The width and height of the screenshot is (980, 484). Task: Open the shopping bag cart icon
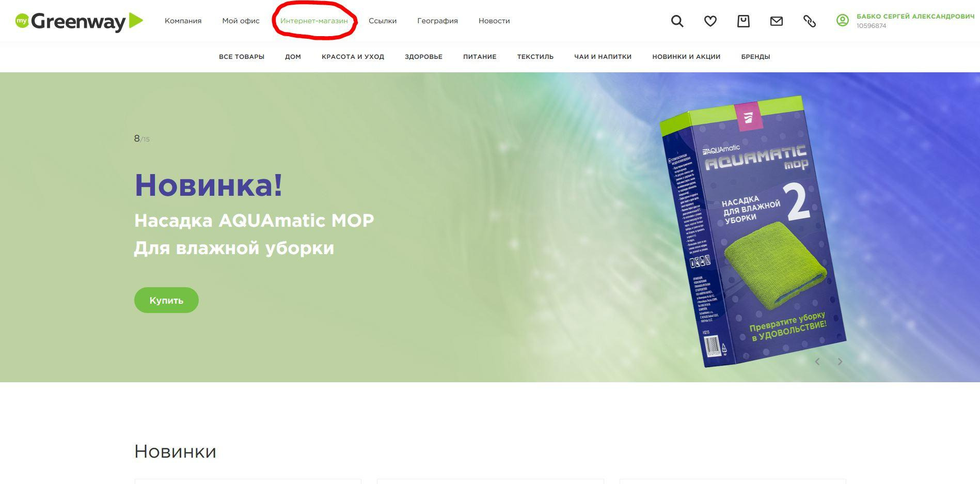[x=743, y=21]
